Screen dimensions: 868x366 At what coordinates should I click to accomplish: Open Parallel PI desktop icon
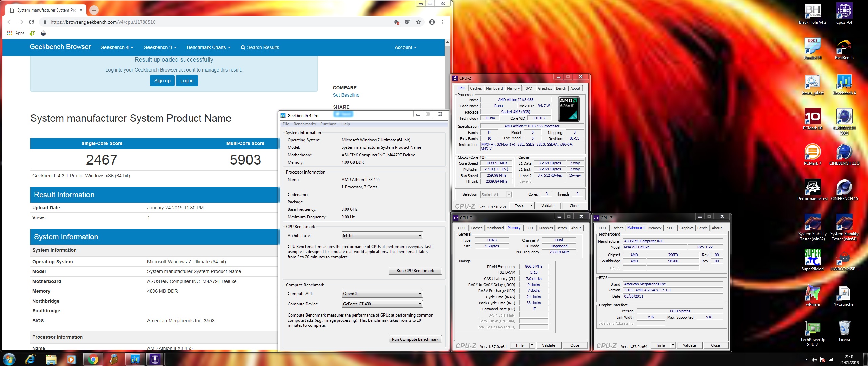point(812,49)
